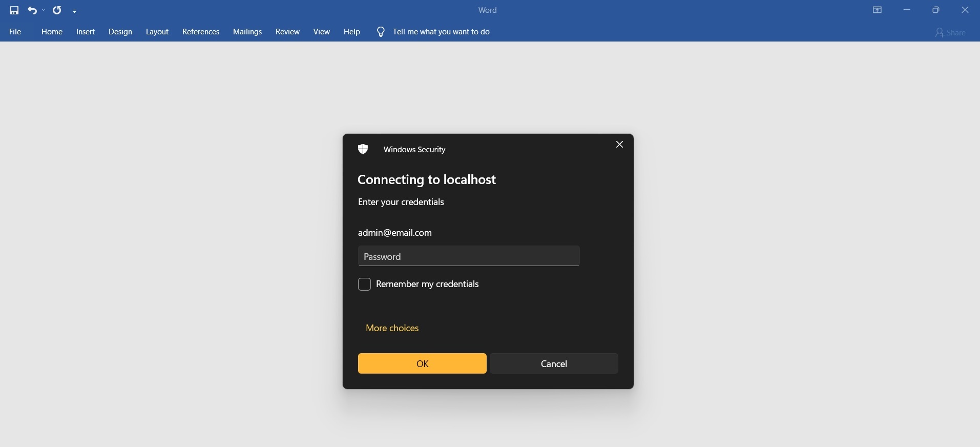Click the Redo/Repeat icon
Viewport: 980px width, 447px height.
(57, 10)
